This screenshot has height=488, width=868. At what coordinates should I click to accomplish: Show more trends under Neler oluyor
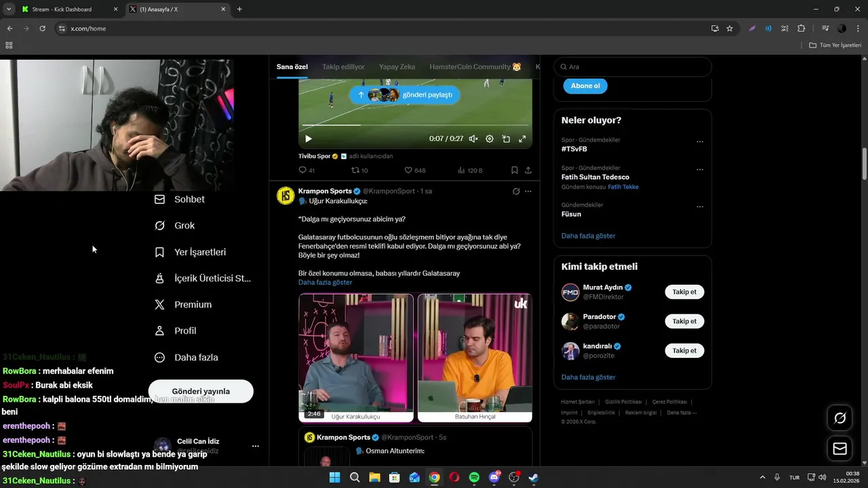(x=588, y=236)
